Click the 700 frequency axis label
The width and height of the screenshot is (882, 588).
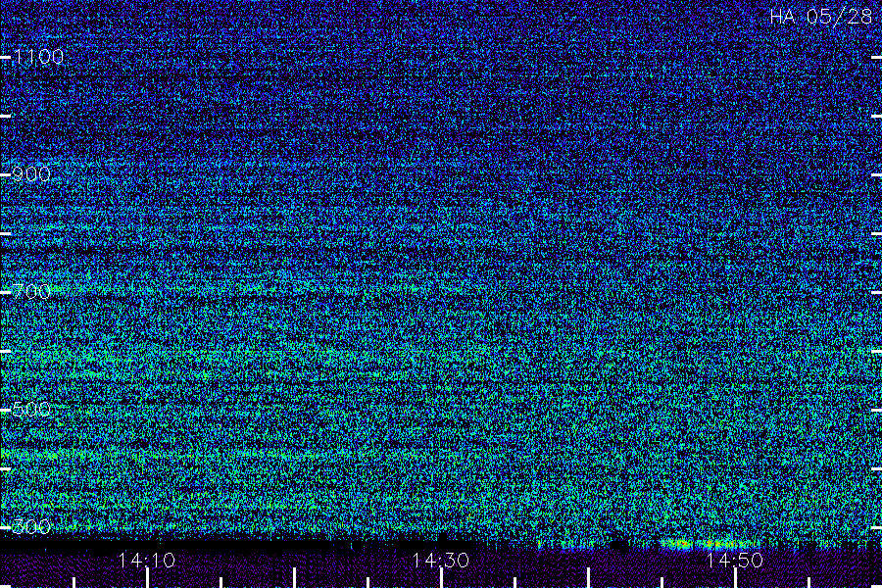(31, 291)
